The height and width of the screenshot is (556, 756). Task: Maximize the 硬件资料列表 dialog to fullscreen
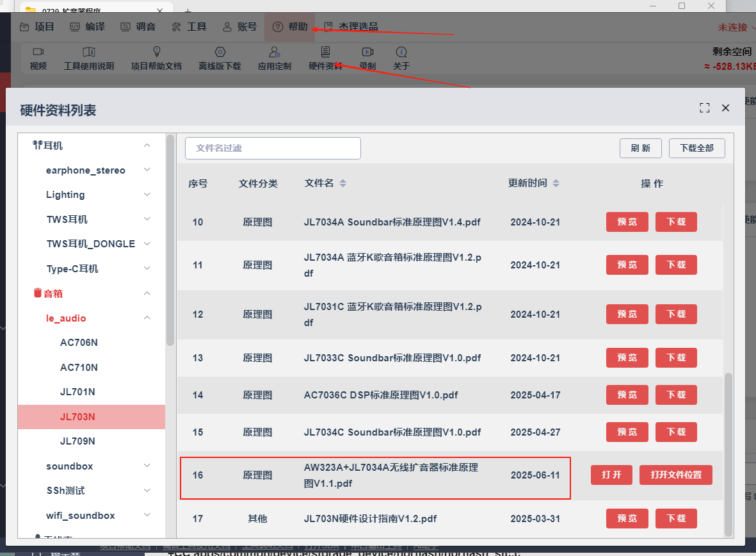(x=704, y=108)
